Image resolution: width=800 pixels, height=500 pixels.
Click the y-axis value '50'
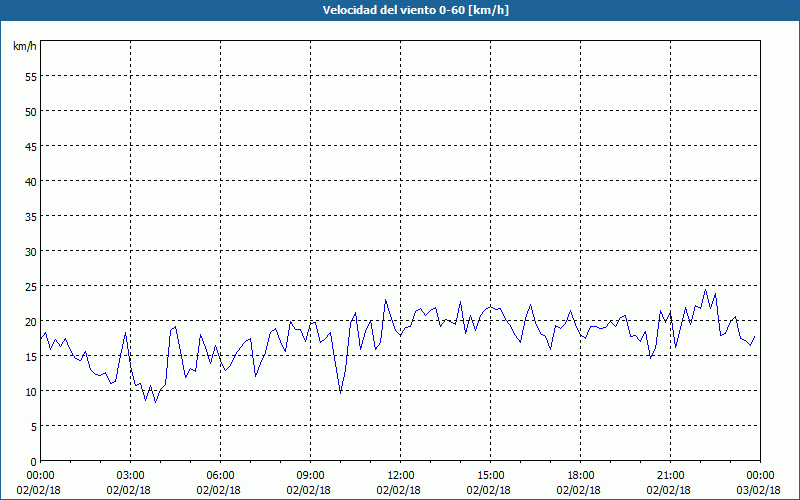31,112
